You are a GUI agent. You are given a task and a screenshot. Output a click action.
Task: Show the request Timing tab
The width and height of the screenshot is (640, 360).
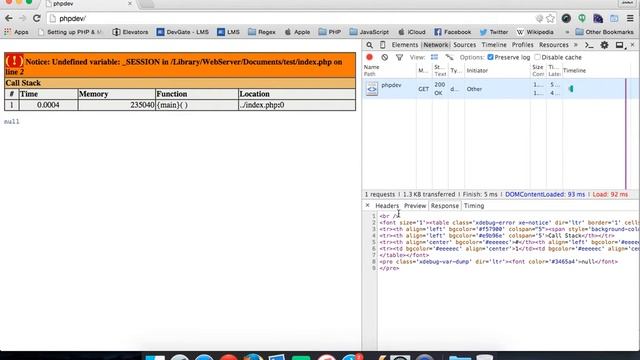tap(474, 206)
